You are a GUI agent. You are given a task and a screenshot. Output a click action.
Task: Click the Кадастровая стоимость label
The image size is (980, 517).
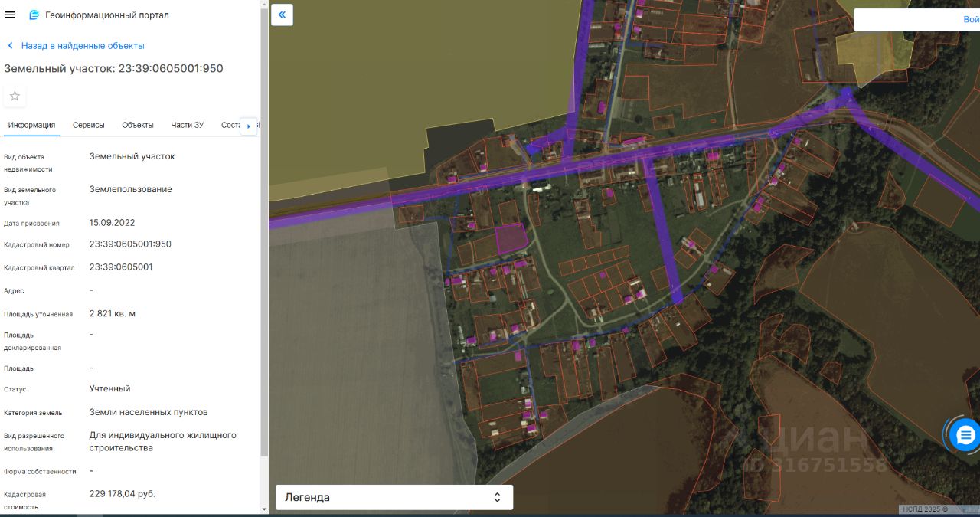point(24,501)
